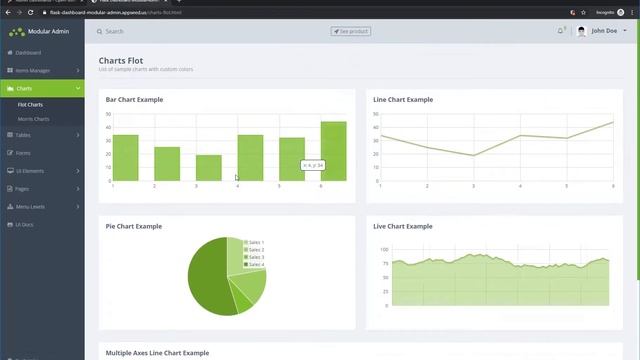
Task: Expand the UI Elements submenu arrow
Action: (78, 171)
